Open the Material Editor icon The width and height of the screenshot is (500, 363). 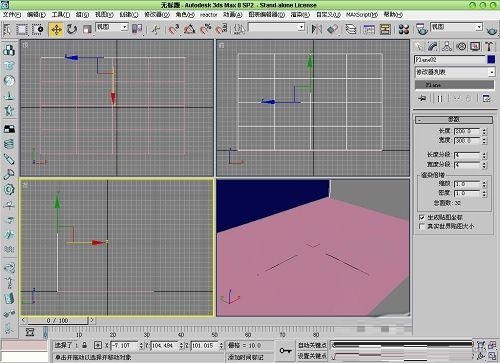[404, 29]
